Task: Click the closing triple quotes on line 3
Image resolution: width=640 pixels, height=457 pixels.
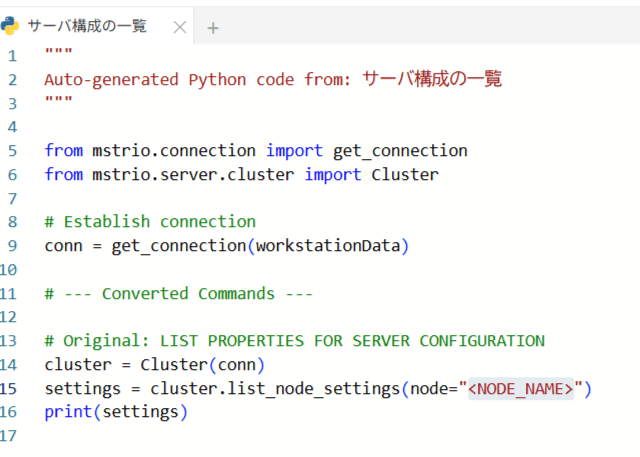Action: click(59, 99)
